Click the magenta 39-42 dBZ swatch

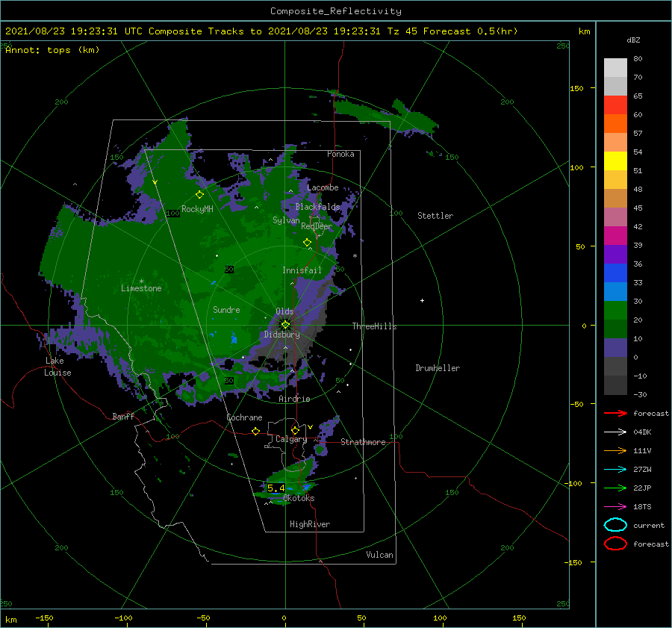[615, 236]
